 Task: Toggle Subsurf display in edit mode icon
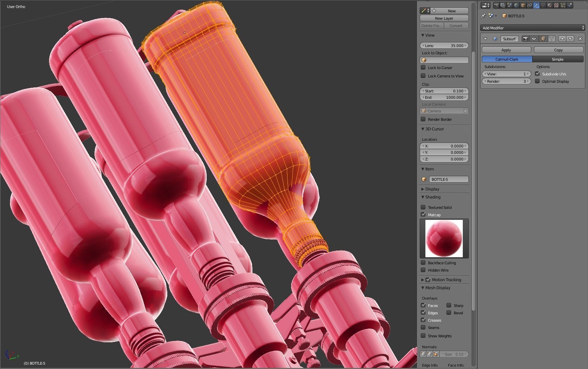pyautogui.click(x=543, y=39)
